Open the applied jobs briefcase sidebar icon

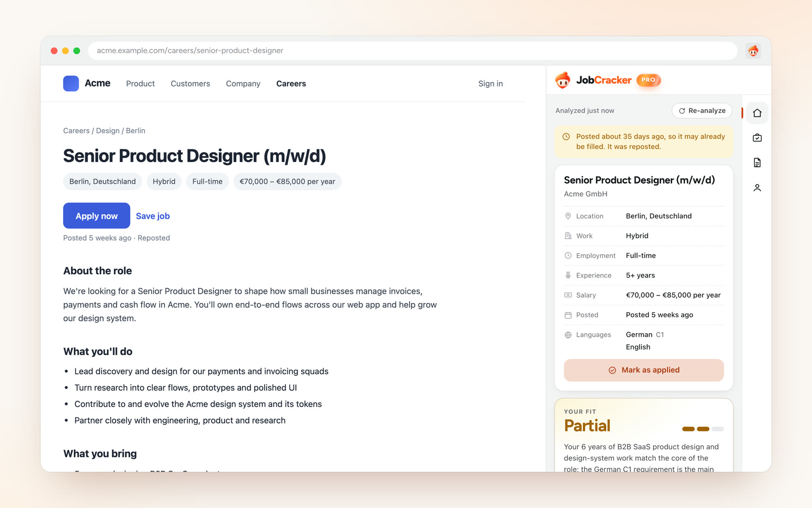(757, 138)
